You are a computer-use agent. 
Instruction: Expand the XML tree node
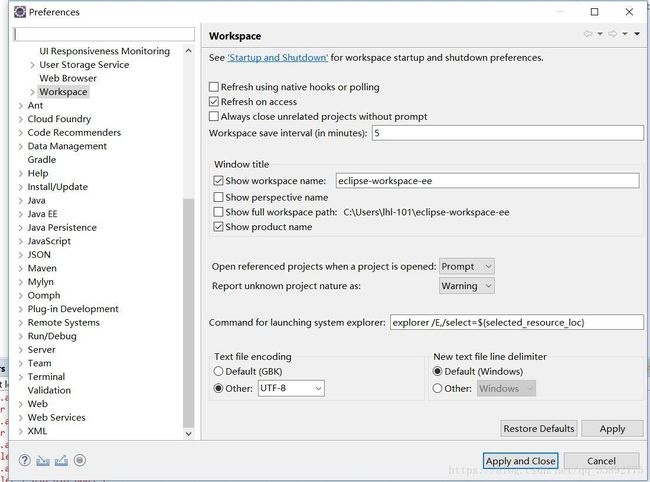click(x=21, y=431)
